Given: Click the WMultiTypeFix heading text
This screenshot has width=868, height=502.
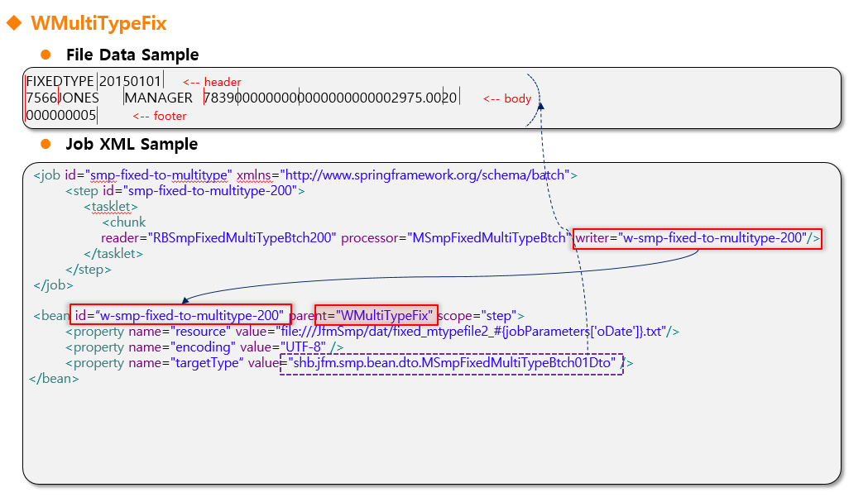Looking at the screenshot, I should coord(98,23).
